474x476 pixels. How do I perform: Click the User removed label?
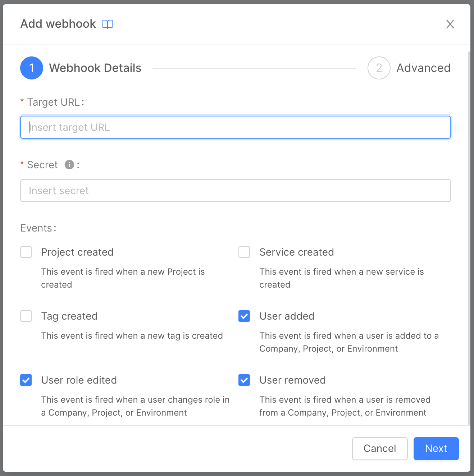pyautogui.click(x=292, y=380)
